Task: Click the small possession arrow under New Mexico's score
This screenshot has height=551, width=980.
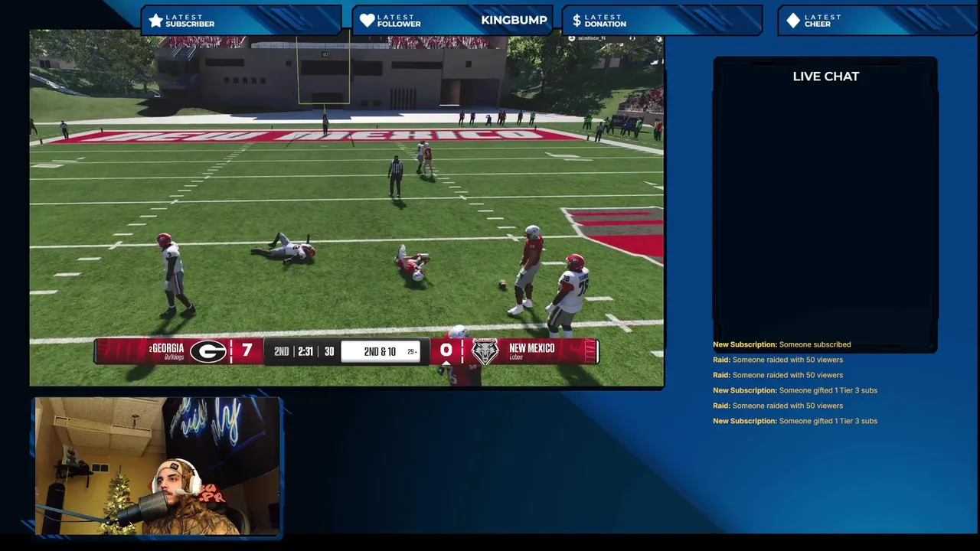Action: (x=446, y=362)
